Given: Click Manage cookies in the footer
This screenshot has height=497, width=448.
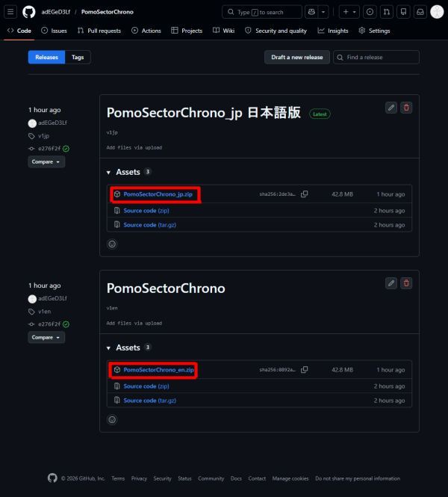Looking at the screenshot, I should (x=290, y=478).
